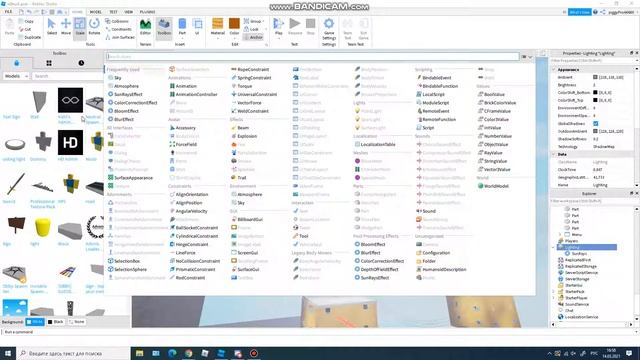Image resolution: width=640 pixels, height=360 pixels.
Task: Toggle Collisions in the Tools group
Action: click(x=117, y=21)
